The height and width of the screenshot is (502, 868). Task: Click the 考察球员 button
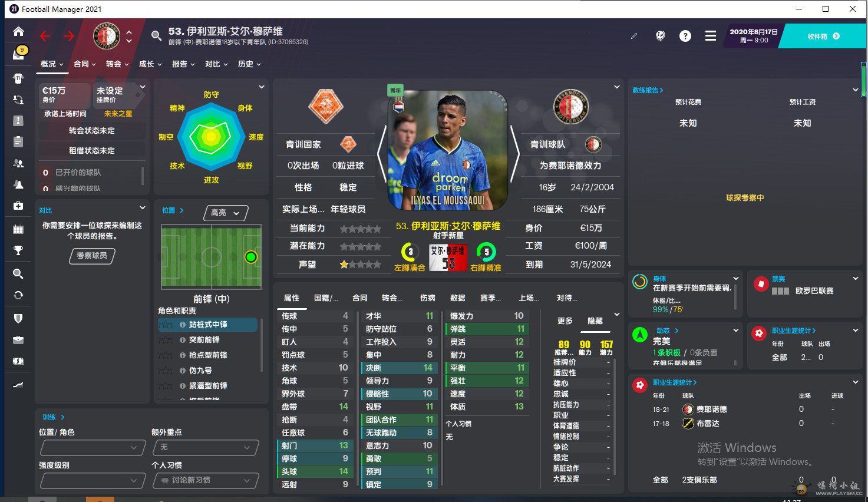click(x=92, y=256)
